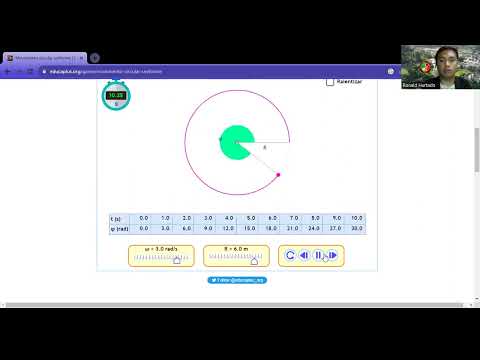Open a new browser tab with plus button

tap(95, 58)
